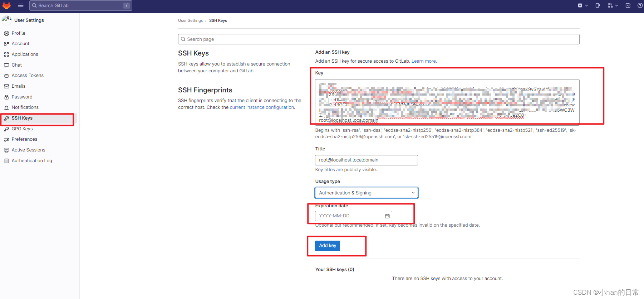This screenshot has width=644, height=299.
Task: Click User Settings breadcrumb link
Action: point(190,20)
